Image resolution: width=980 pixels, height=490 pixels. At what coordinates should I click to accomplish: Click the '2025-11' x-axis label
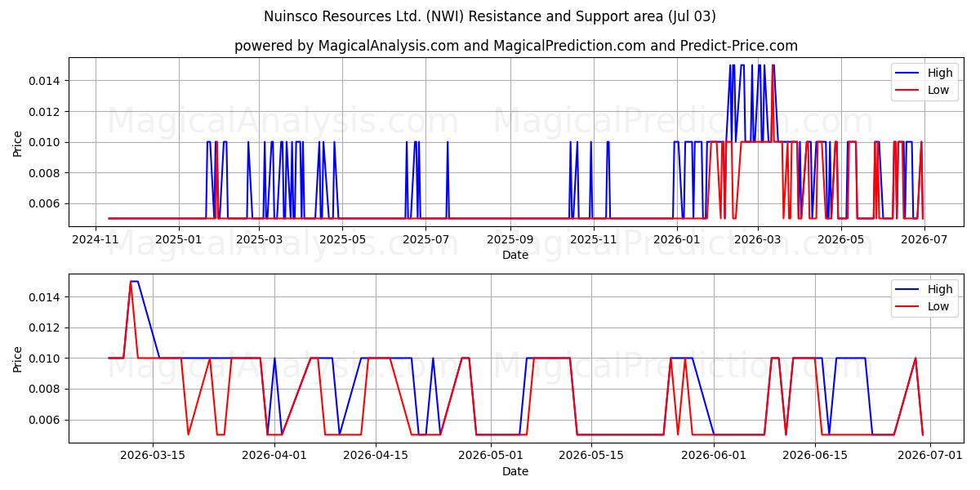593,240
